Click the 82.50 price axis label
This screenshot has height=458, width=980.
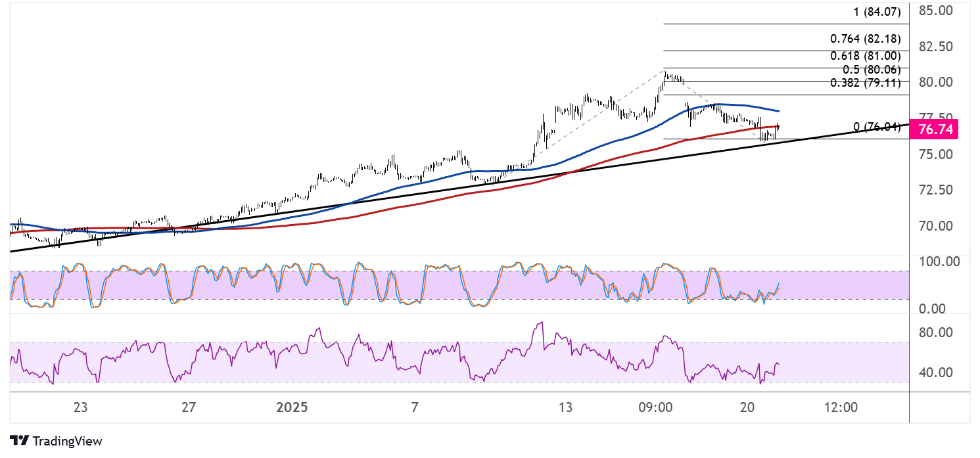point(936,47)
